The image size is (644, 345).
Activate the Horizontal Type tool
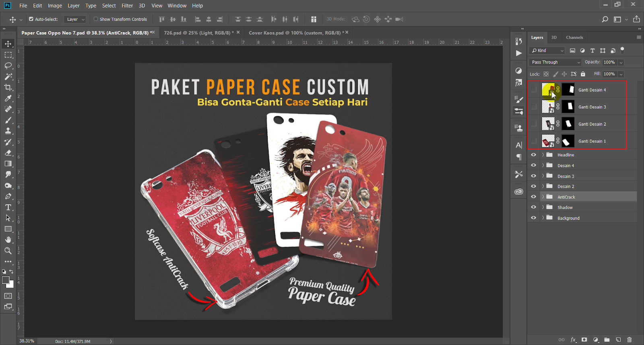8,207
